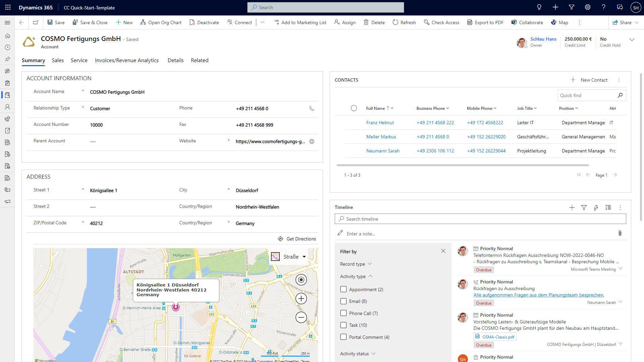Click the Quick find search magnifier icon
644x362 pixels.
[x=620, y=95]
